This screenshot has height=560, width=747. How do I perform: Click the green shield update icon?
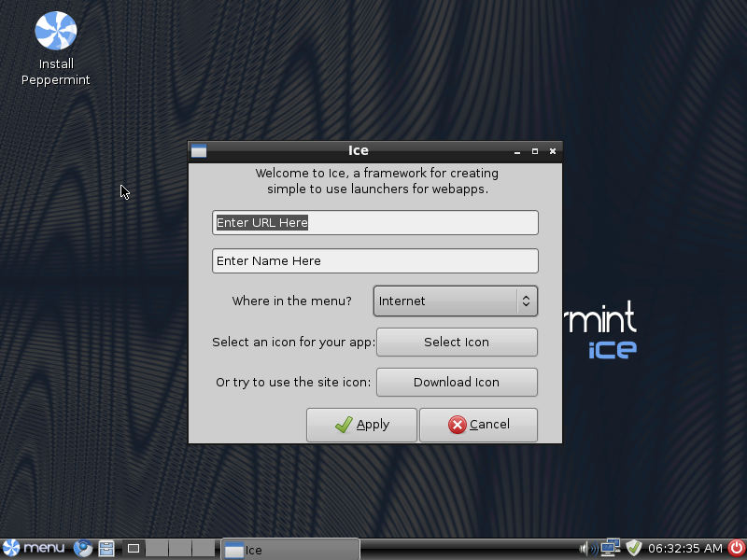(x=635, y=548)
